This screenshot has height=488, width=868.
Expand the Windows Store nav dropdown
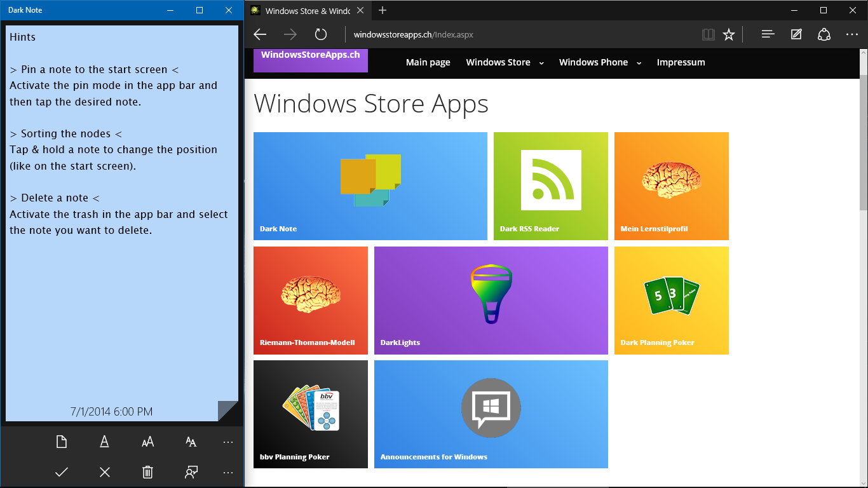pos(541,63)
